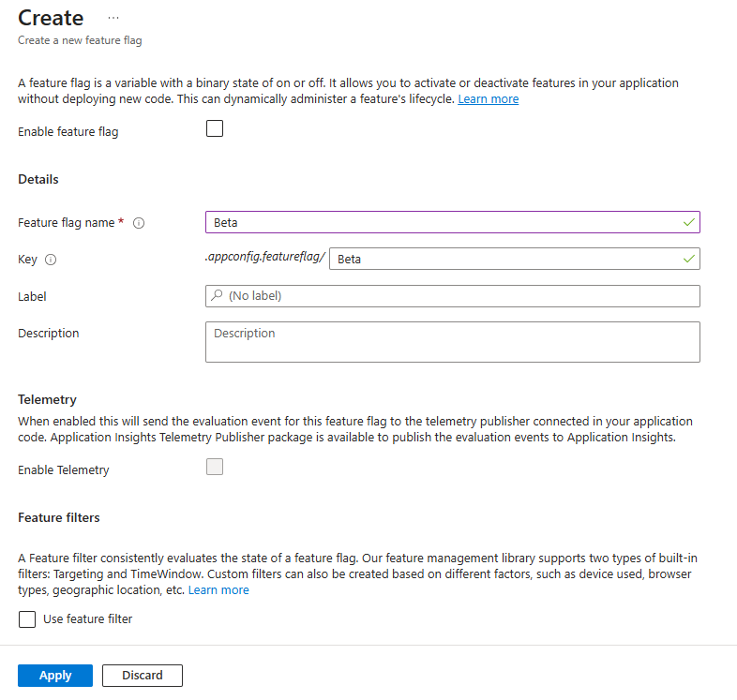Click the green checkmark in Feature flag name field
The image size is (737, 700).
point(689,222)
